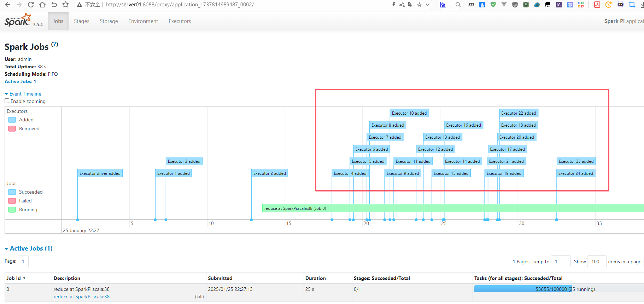Open the Spark Jobs help (?) tooltip

pyautogui.click(x=54, y=44)
